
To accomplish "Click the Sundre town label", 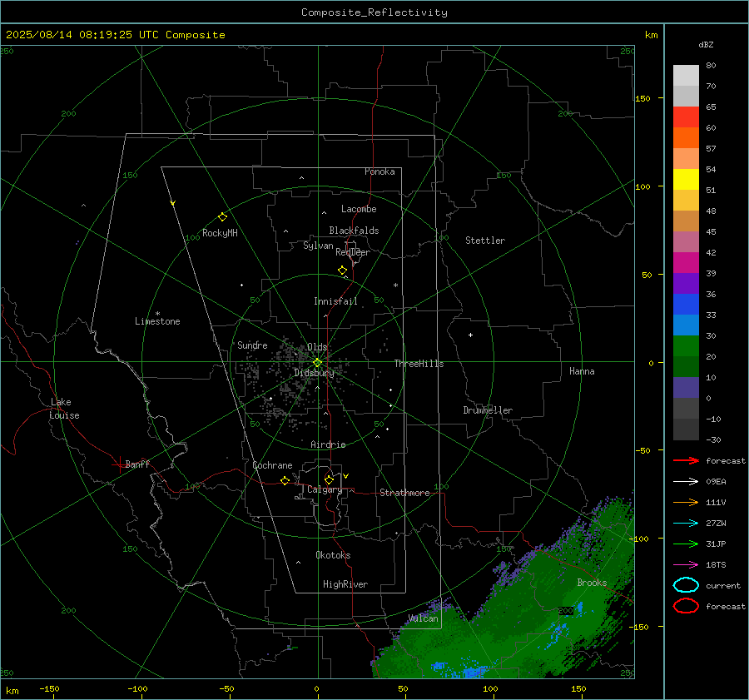I will [252, 345].
